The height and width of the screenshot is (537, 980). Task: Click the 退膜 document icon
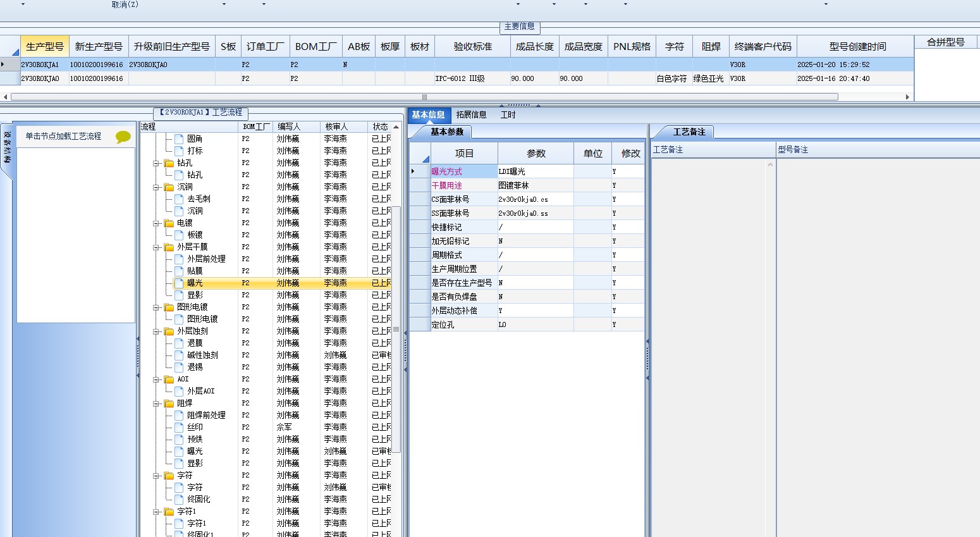coord(179,343)
